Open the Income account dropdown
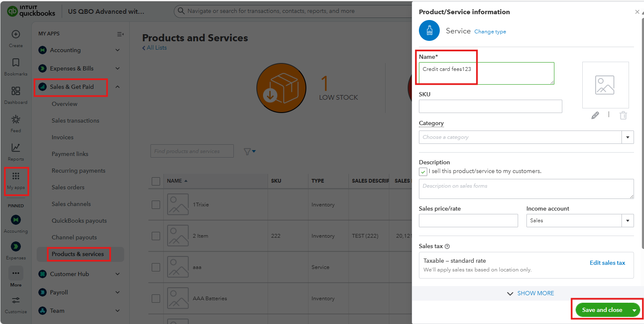 pos(627,221)
